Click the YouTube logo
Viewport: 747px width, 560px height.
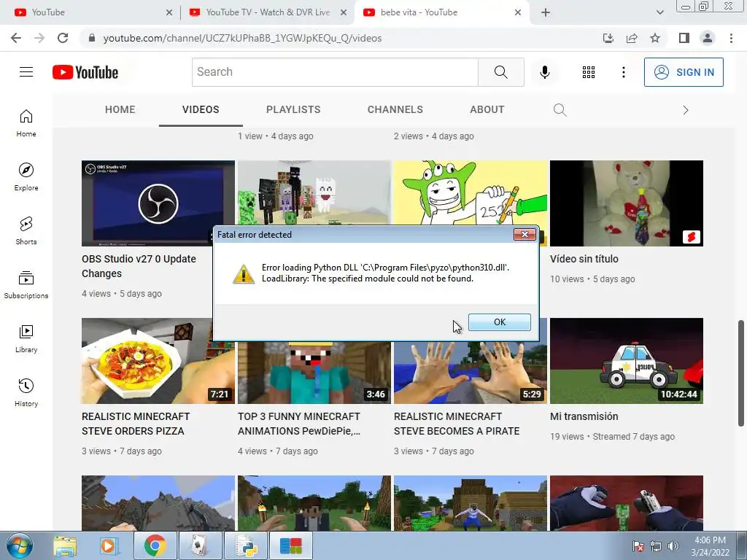85,72
